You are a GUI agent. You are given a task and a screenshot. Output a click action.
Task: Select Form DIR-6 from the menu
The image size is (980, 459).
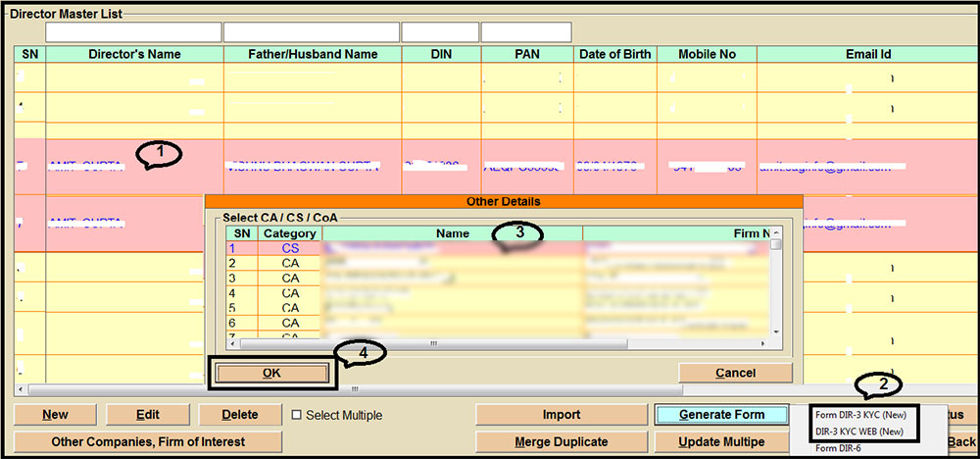pyautogui.click(x=840, y=448)
